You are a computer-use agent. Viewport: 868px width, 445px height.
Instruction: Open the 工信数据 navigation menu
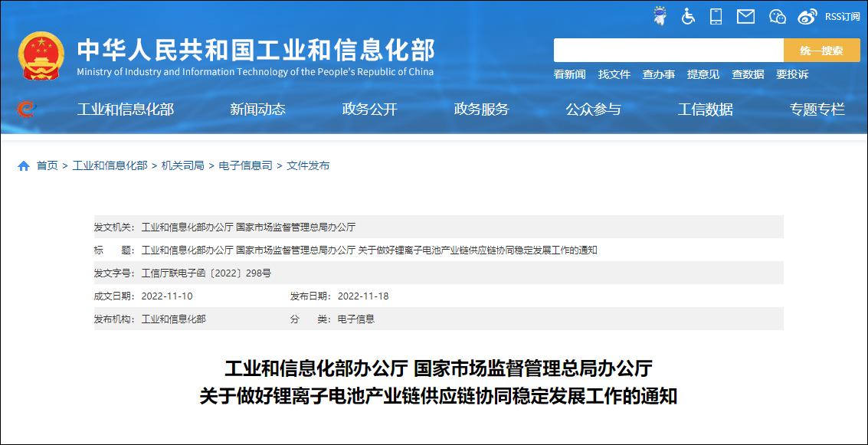tap(706, 110)
